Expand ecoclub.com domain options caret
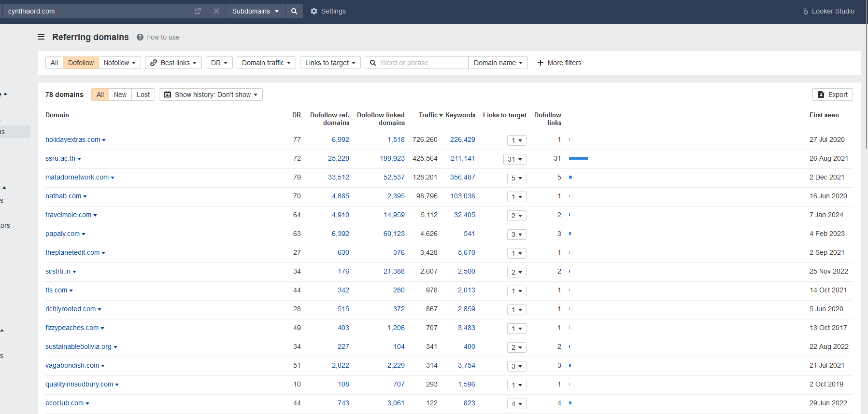 [87, 403]
